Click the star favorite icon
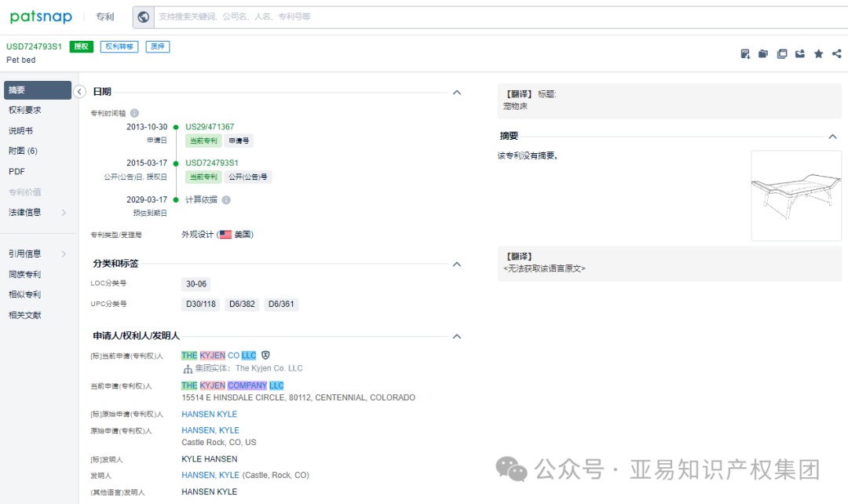 [x=818, y=53]
